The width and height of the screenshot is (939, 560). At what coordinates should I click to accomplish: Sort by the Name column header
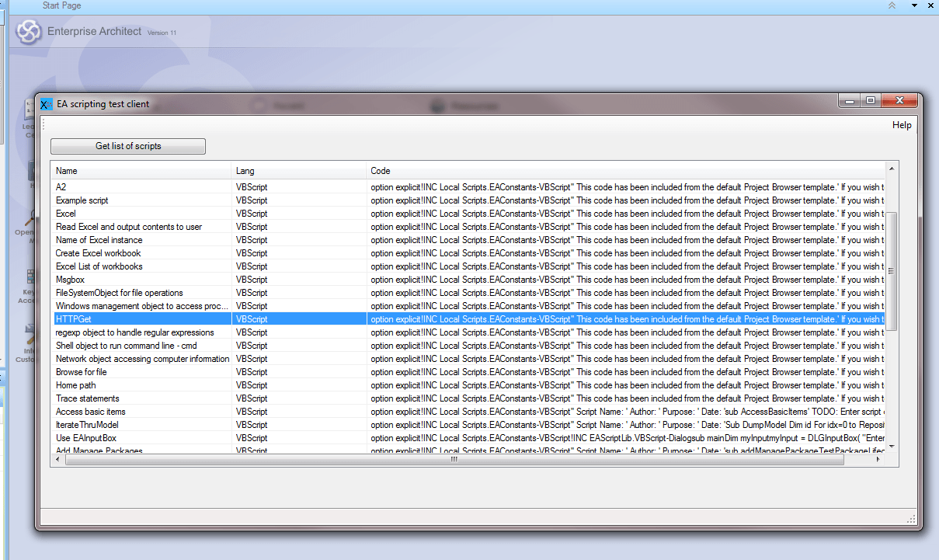pyautogui.click(x=142, y=171)
